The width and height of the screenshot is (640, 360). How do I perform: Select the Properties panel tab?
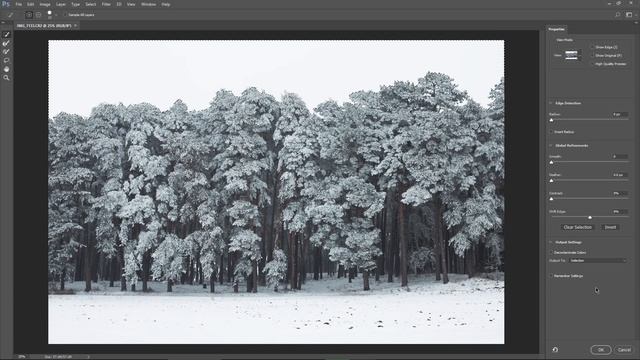point(556,29)
